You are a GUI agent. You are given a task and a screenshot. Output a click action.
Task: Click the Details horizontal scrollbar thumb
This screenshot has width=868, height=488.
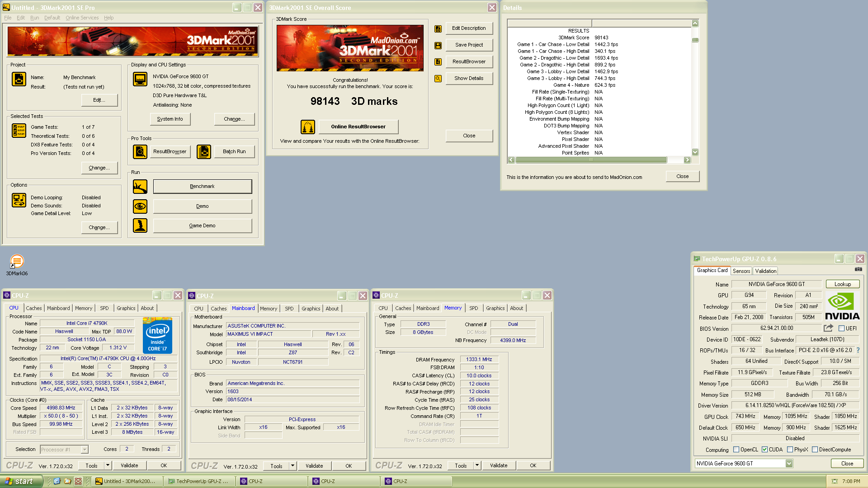591,160
